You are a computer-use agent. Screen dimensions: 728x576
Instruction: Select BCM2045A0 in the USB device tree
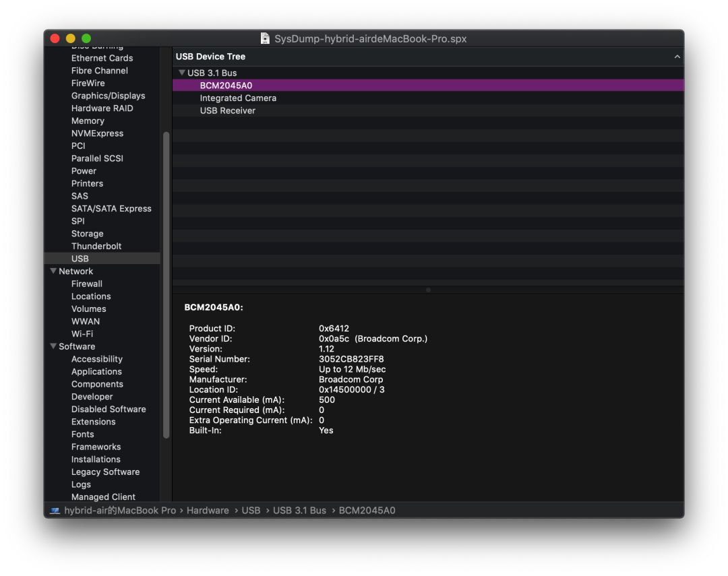tap(427, 86)
